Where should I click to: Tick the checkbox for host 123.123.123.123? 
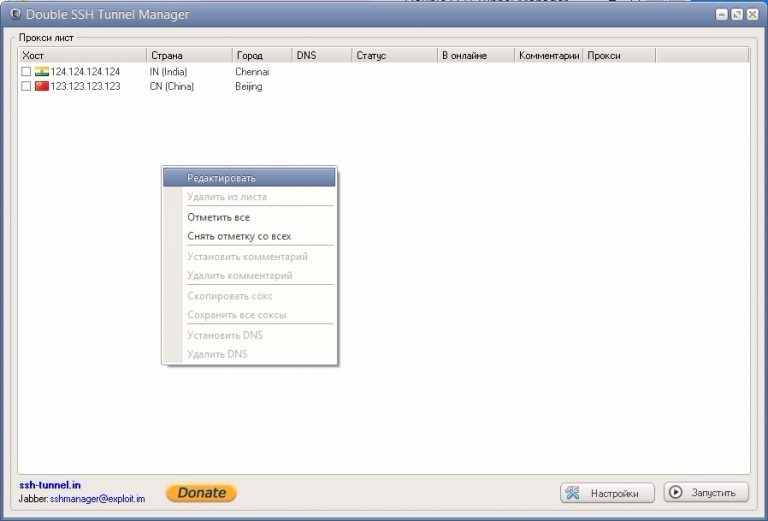pos(26,86)
